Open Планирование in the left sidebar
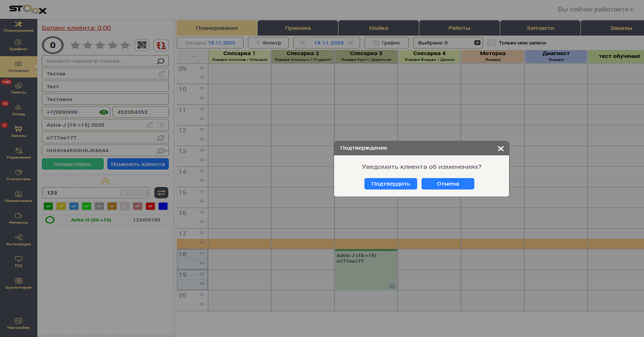Image resolution: width=644 pixels, height=337 pixels. point(18,27)
